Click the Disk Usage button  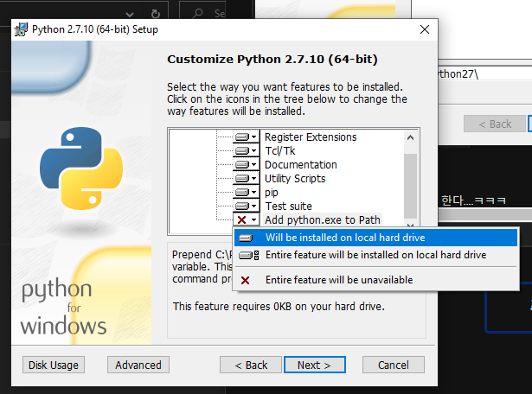pos(54,365)
